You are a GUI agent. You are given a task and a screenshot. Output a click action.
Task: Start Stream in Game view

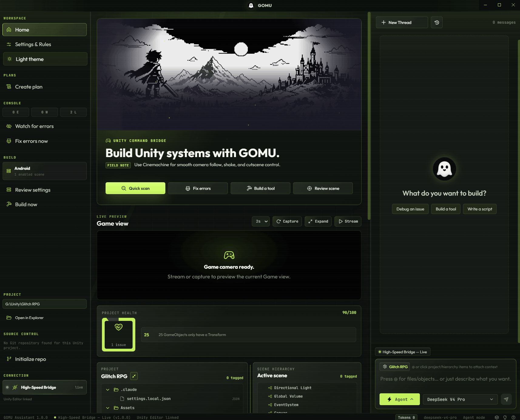coord(348,221)
